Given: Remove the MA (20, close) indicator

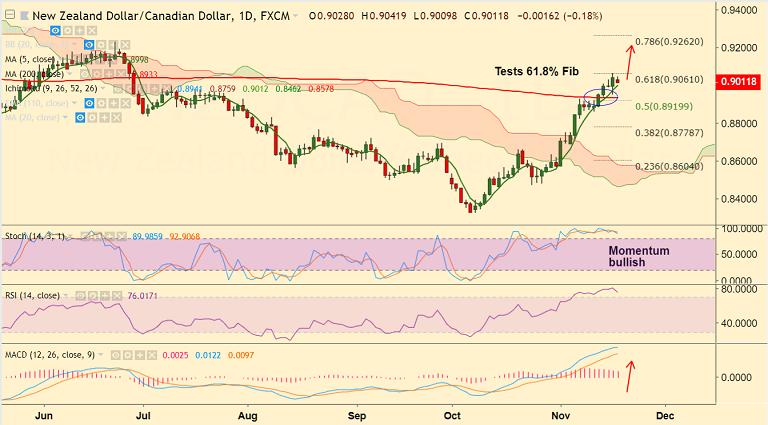Looking at the screenshot, I should click(x=116, y=118).
